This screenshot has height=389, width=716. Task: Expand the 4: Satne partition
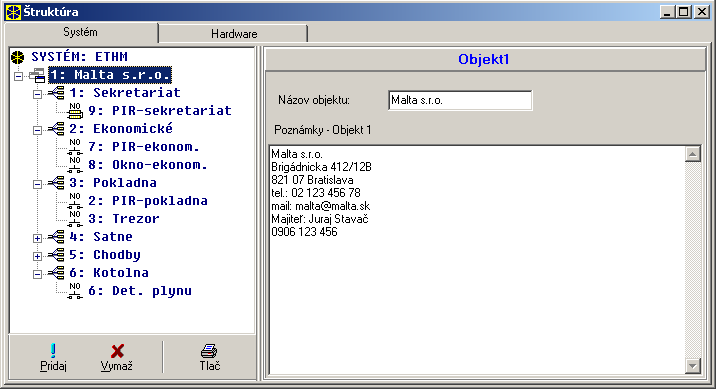(37, 238)
